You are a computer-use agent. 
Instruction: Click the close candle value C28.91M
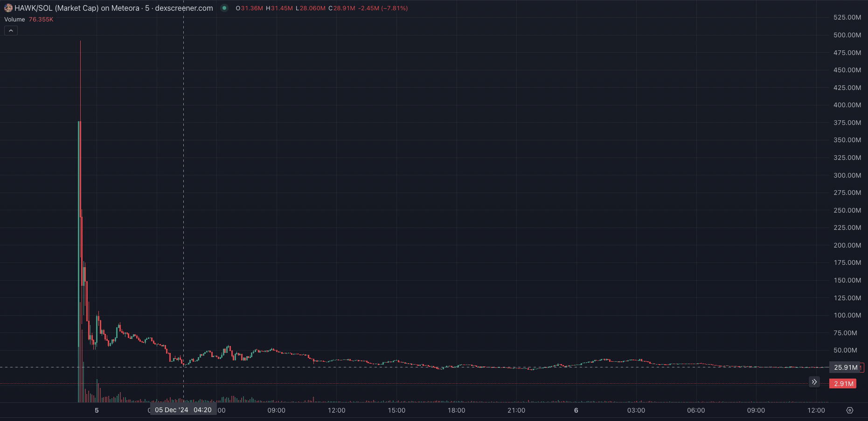pyautogui.click(x=348, y=8)
